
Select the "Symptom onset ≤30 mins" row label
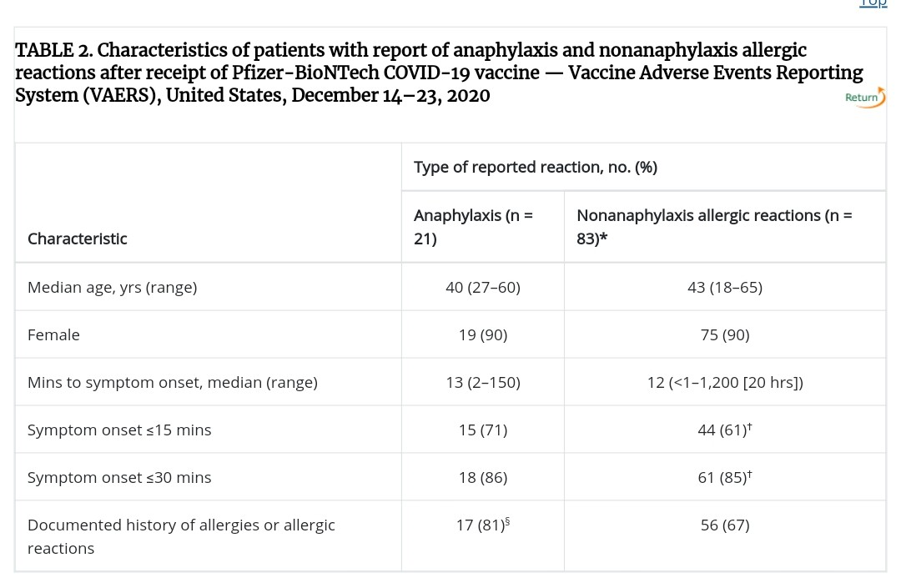(x=119, y=477)
